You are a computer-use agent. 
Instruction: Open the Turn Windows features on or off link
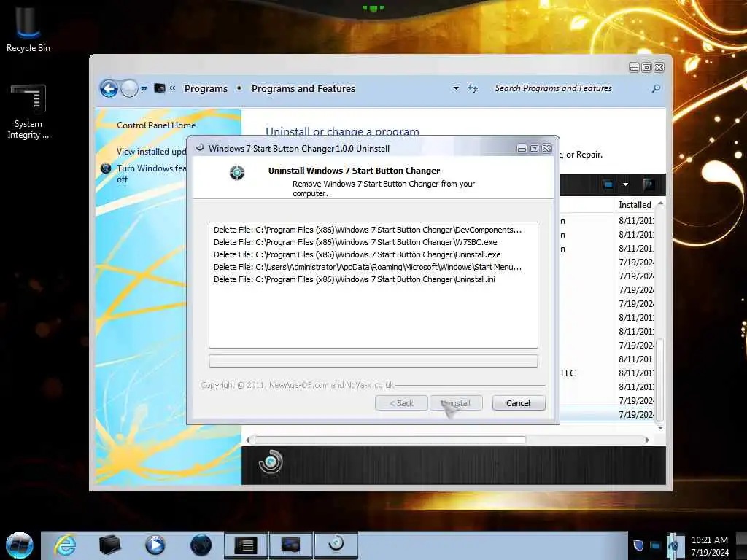point(152,174)
